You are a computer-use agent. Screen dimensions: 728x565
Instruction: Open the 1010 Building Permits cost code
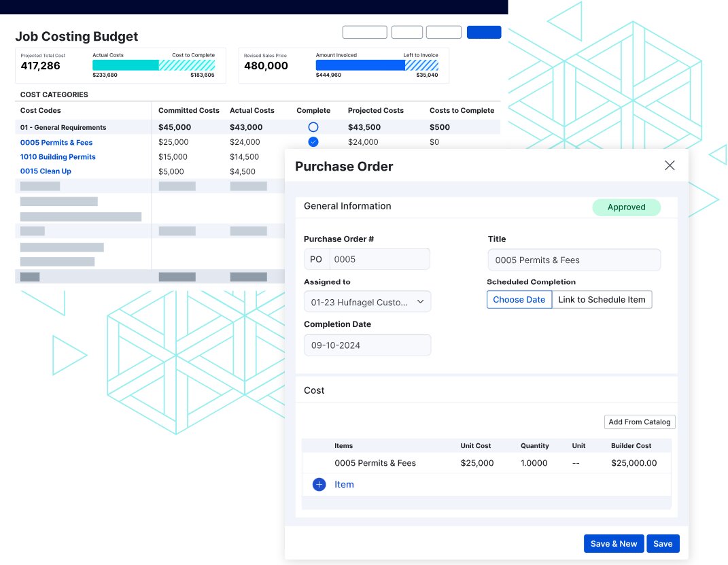click(x=58, y=156)
